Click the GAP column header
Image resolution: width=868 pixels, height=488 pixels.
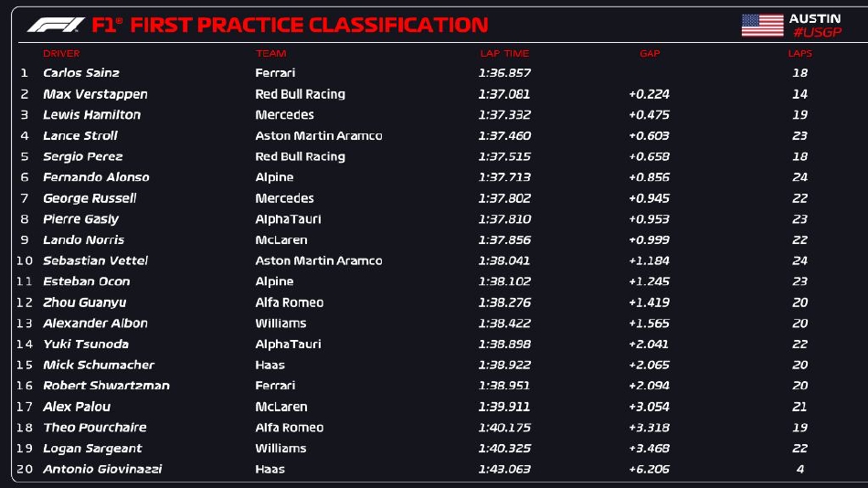coord(649,54)
